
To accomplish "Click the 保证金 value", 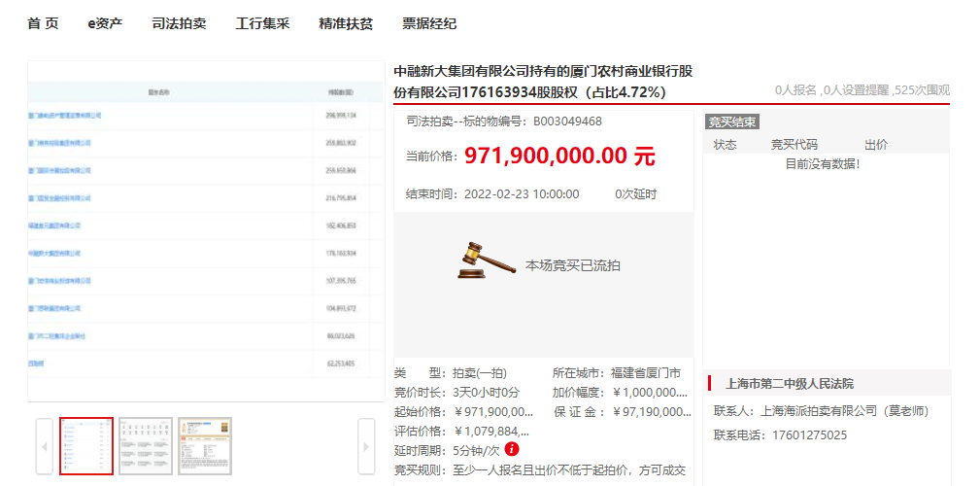I will click(652, 412).
